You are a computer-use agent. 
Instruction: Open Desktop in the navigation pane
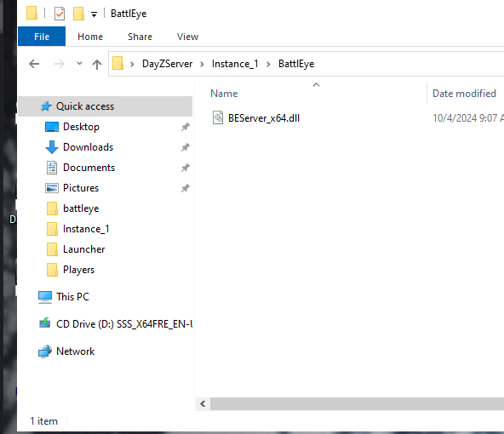[81, 127]
